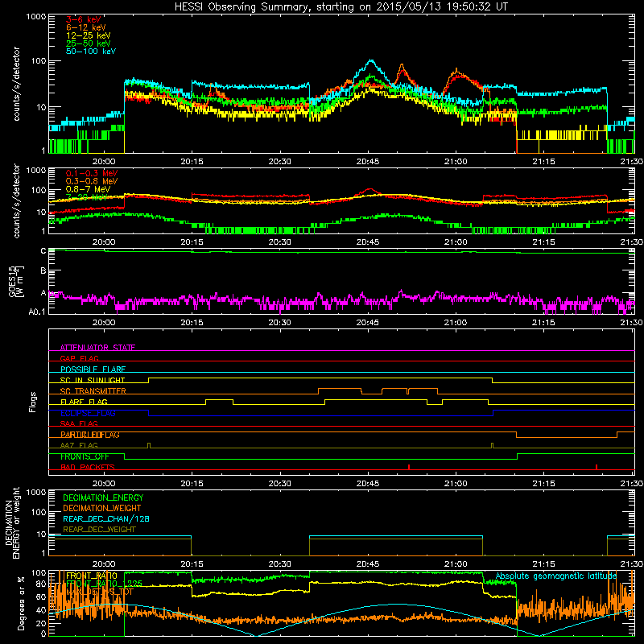Image resolution: width=644 pixels, height=644 pixels.
Task: Click the SC_IN_SUNLIGHT flag label
Action: pos(93,380)
